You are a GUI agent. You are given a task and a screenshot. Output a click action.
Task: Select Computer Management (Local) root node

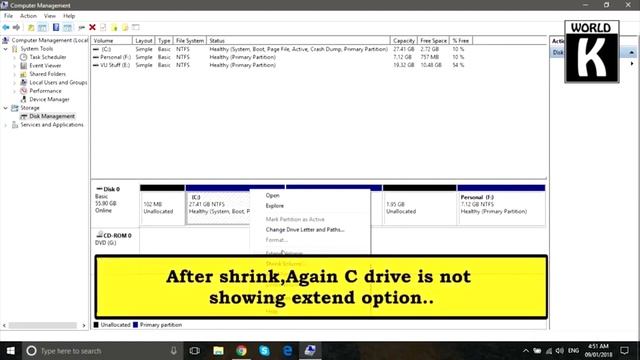tap(49, 40)
